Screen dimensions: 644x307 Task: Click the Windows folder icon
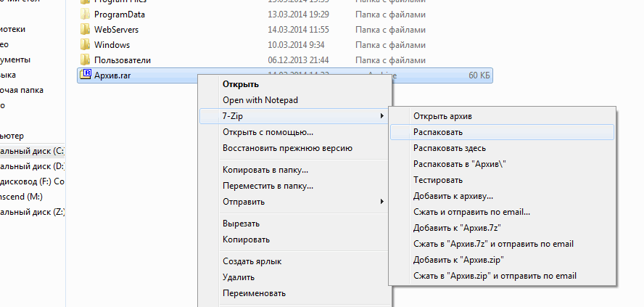pyautogui.click(x=86, y=45)
